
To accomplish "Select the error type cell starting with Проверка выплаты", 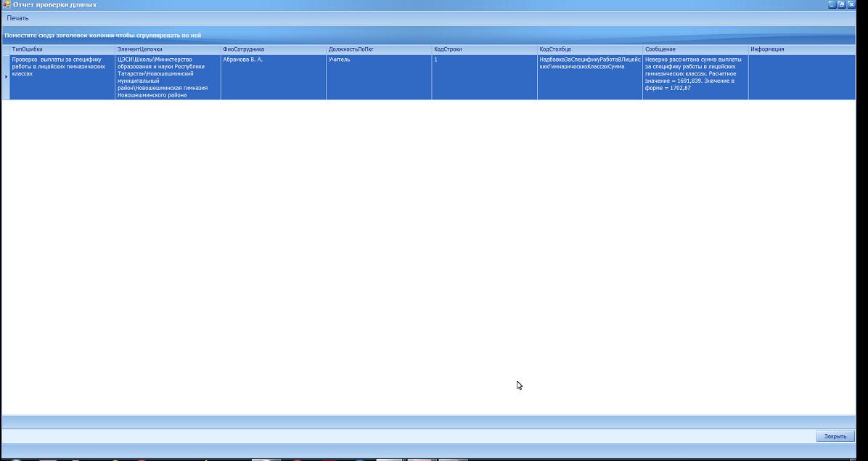I will pos(62,77).
